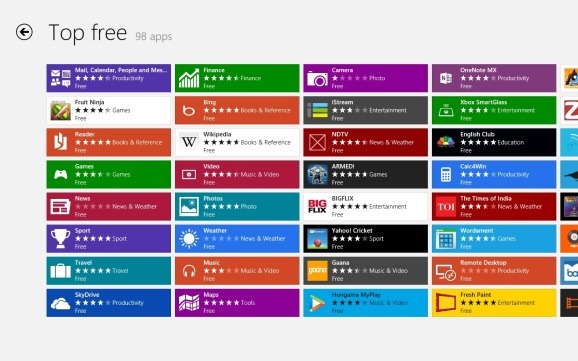Click the "Fruit Ninja" app title
This screenshot has width=578, height=361.
[x=90, y=102]
